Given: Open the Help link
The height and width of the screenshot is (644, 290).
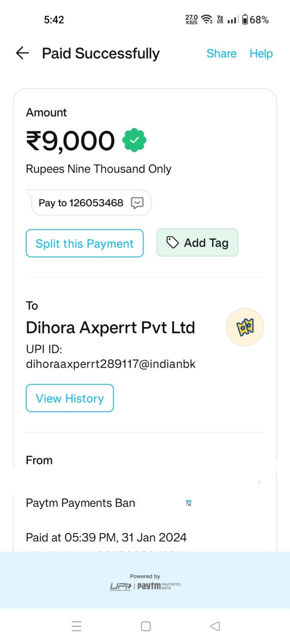Looking at the screenshot, I should (x=261, y=54).
